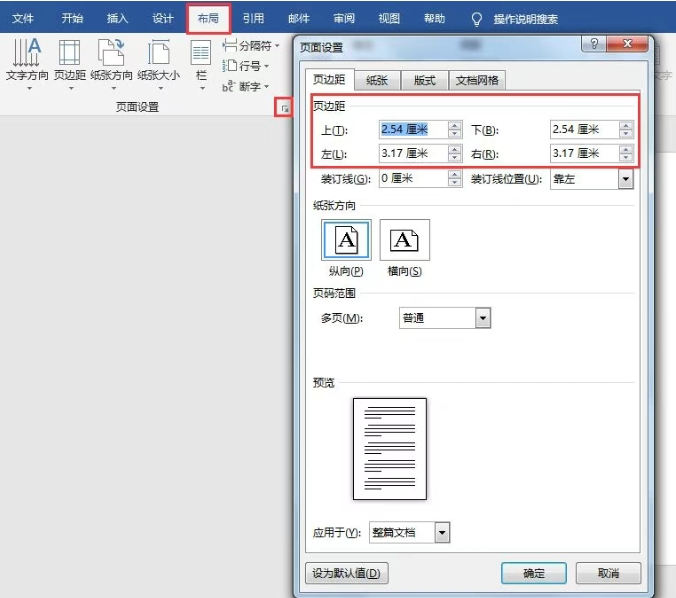Image resolution: width=676 pixels, height=598 pixels.
Task: Switch to the 布局 ribbon tab
Action: tap(208, 19)
